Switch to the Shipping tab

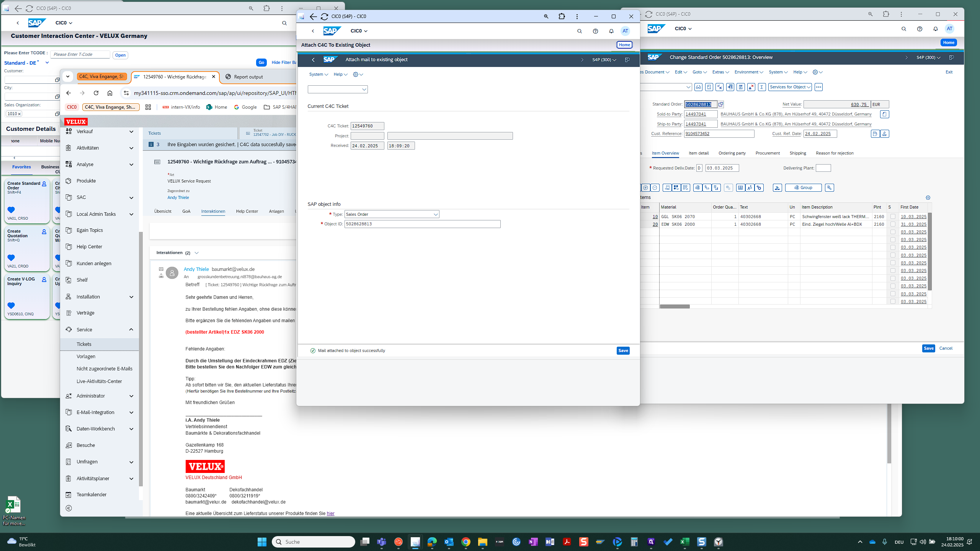[797, 153]
